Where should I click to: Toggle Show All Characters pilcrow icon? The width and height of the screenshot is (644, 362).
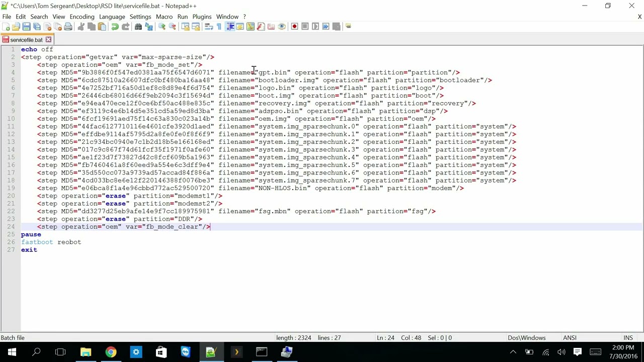(x=219, y=27)
